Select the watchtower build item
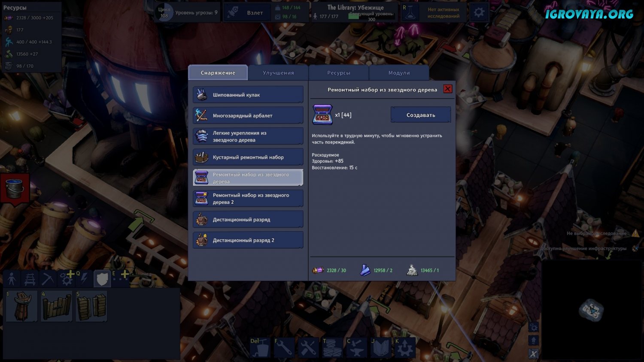The image size is (644, 362). tap(21, 306)
